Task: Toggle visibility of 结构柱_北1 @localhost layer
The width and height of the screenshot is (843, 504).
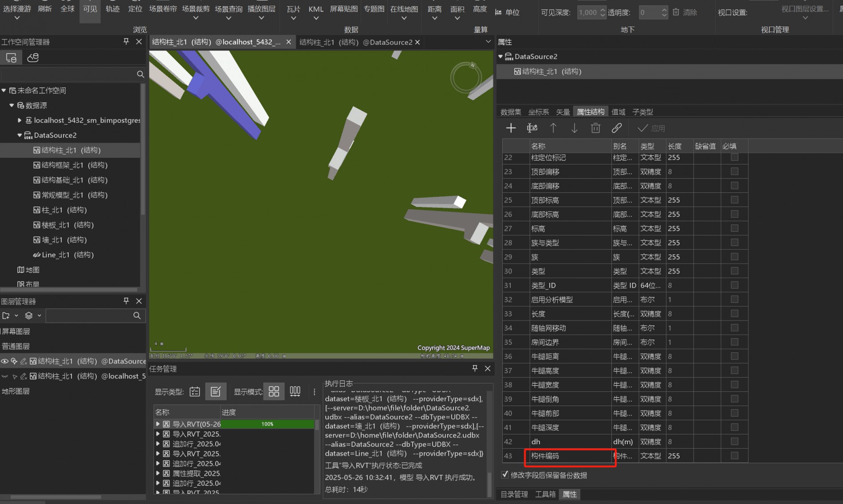Action: click(x=5, y=376)
